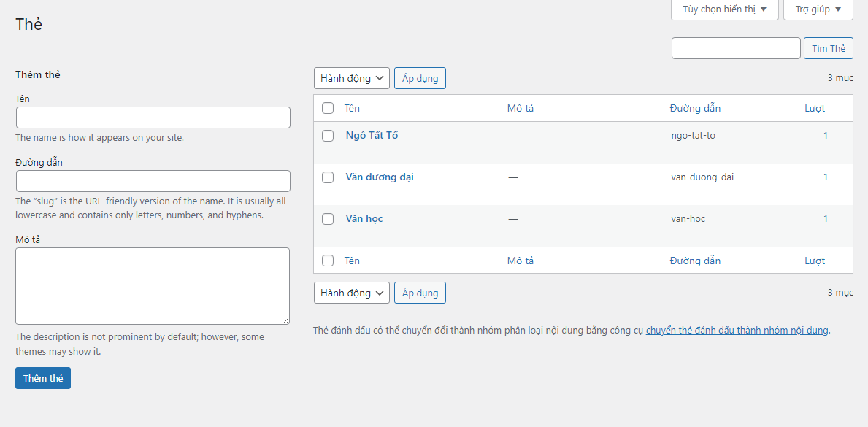Open the top Hành động bulk dropdown

point(351,78)
